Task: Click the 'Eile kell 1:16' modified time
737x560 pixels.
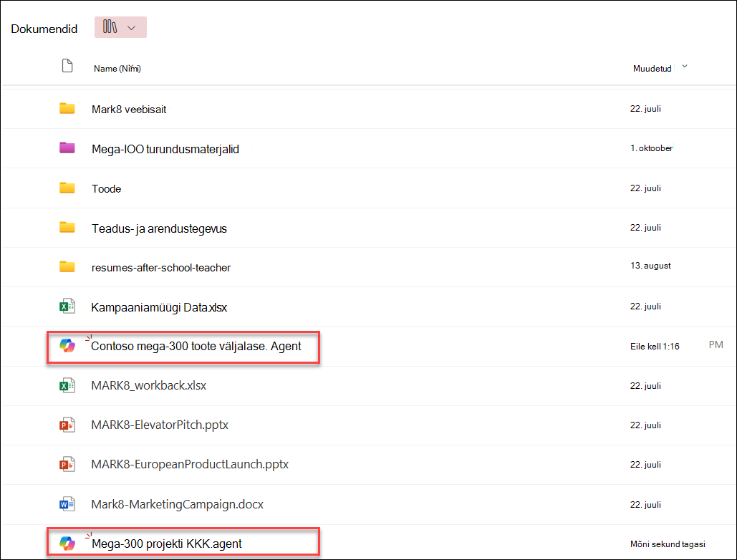Action: point(655,347)
